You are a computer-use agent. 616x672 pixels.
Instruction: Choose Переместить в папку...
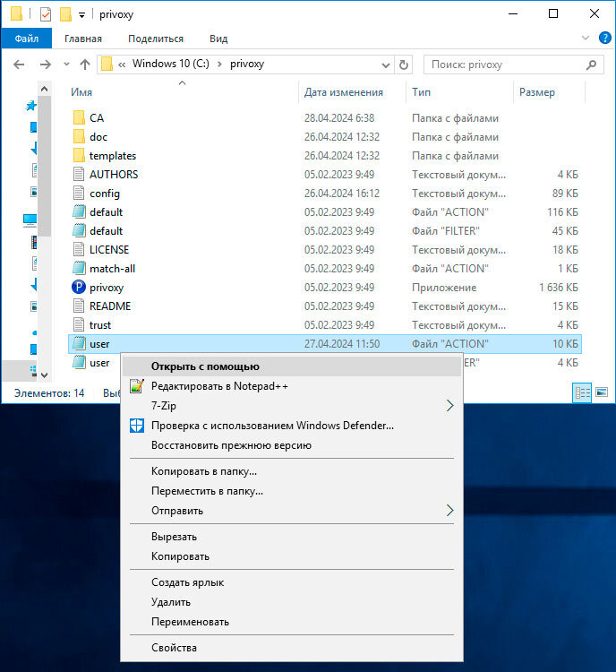pos(291,491)
